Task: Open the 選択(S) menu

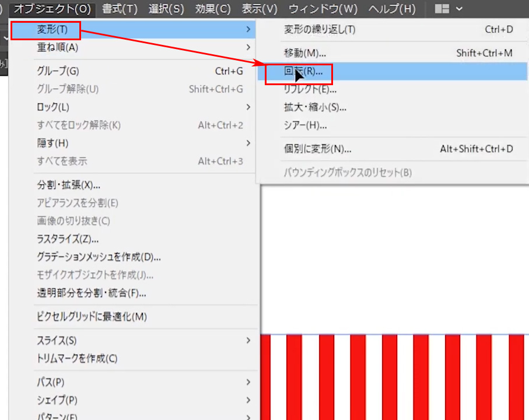Action: (x=166, y=9)
